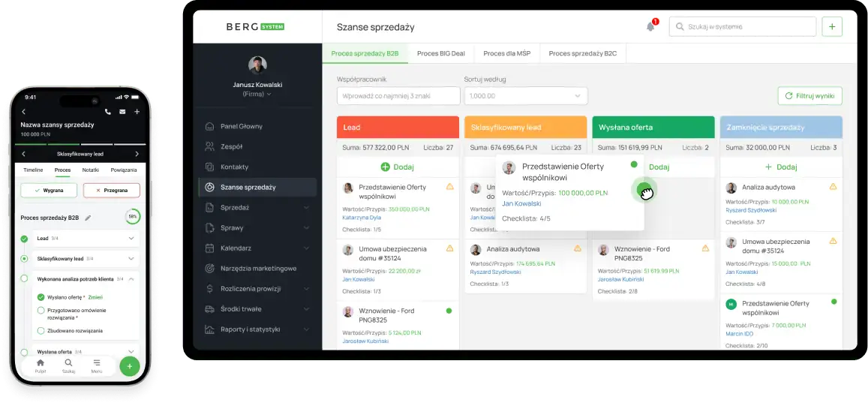Collapse Wykonana analiza potrzeb klienta on the phone
This screenshot has width=868, height=403.
131,279
